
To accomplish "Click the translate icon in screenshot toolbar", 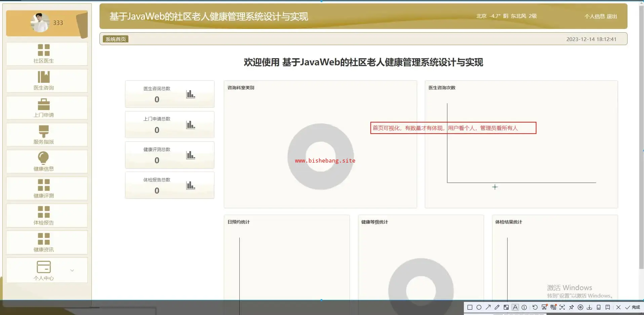I will pos(553,307).
